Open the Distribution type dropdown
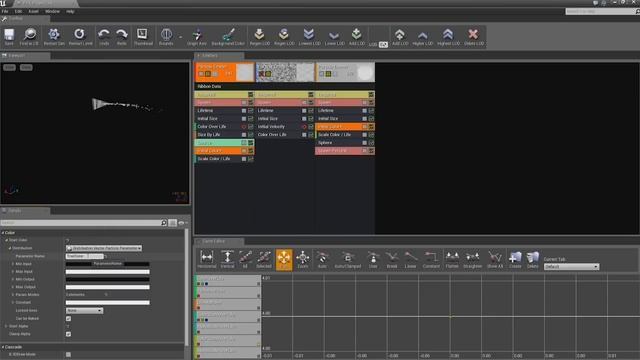Image resolution: width=640 pixels, height=360 pixels. coord(104,248)
